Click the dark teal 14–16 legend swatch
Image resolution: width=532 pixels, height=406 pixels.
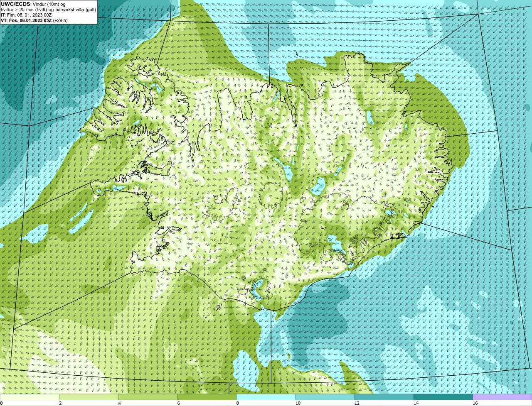(x=443, y=397)
